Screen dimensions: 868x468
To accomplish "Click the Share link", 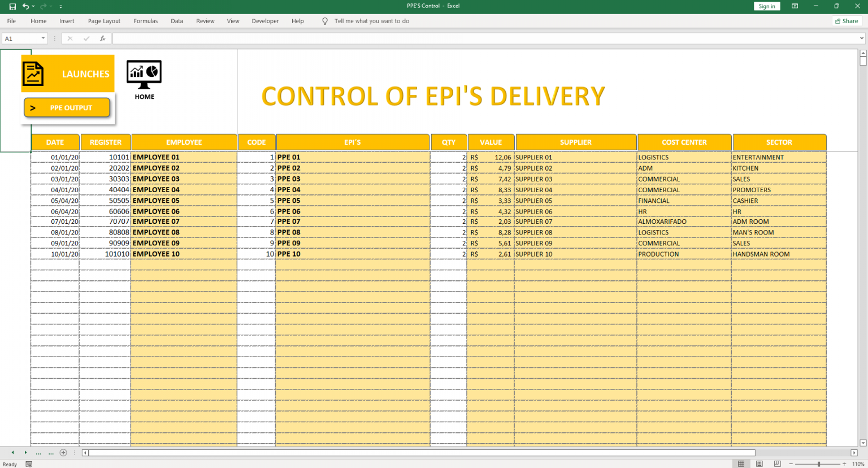I will click(847, 20).
